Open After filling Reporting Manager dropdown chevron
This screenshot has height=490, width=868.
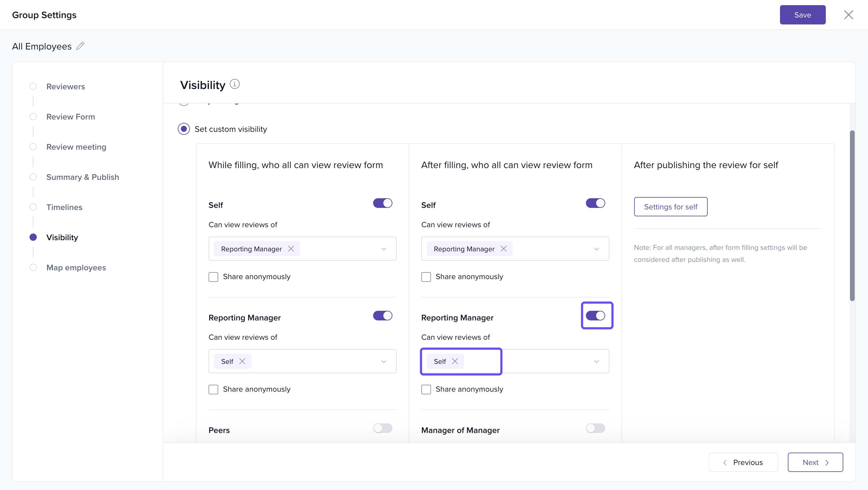tap(596, 361)
